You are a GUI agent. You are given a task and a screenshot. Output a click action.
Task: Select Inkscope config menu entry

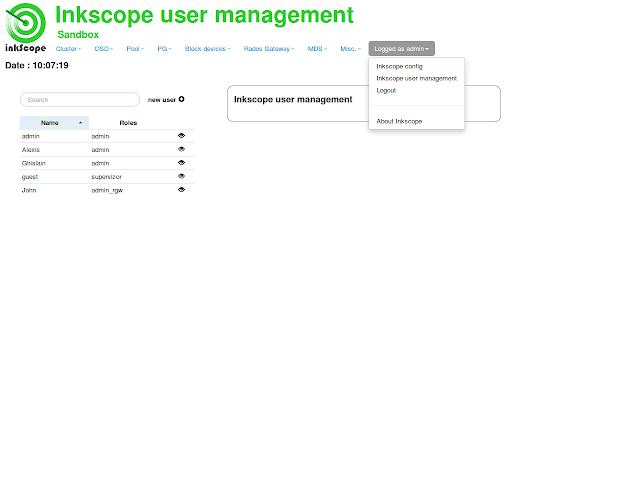pos(399,66)
